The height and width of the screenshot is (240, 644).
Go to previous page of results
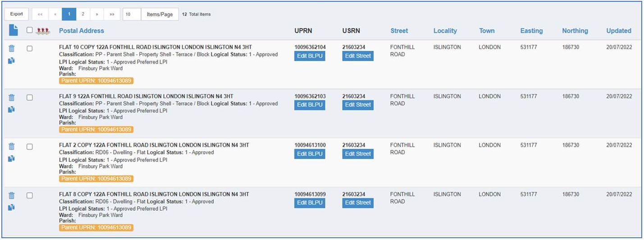pyautogui.click(x=55, y=14)
